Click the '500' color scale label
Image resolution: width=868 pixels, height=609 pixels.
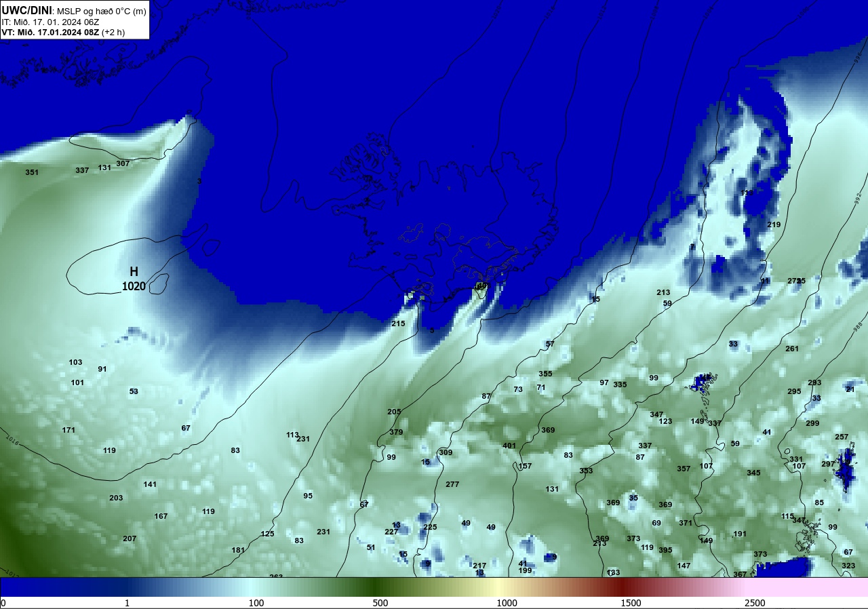[380, 603]
